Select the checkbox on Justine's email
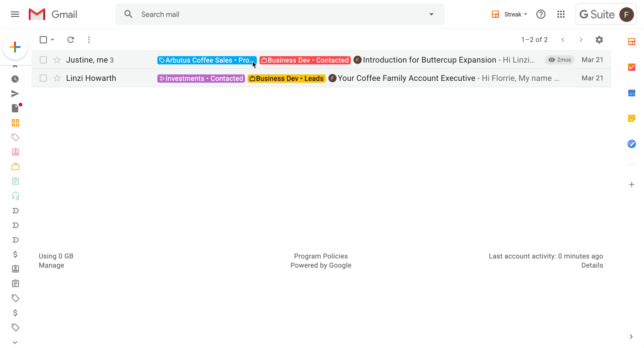Viewport: 644px width, 348px height. [43, 60]
